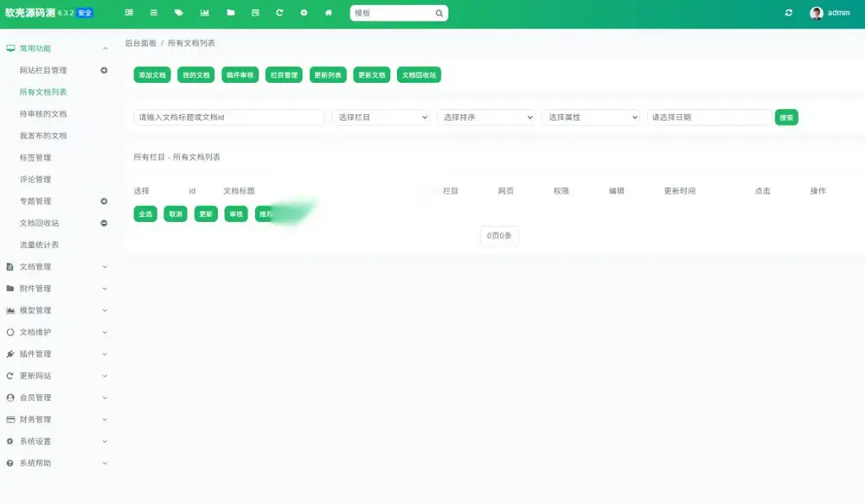This screenshot has width=865, height=504.
Task: Click the plug icon of 插件管理
Action: 10,354
